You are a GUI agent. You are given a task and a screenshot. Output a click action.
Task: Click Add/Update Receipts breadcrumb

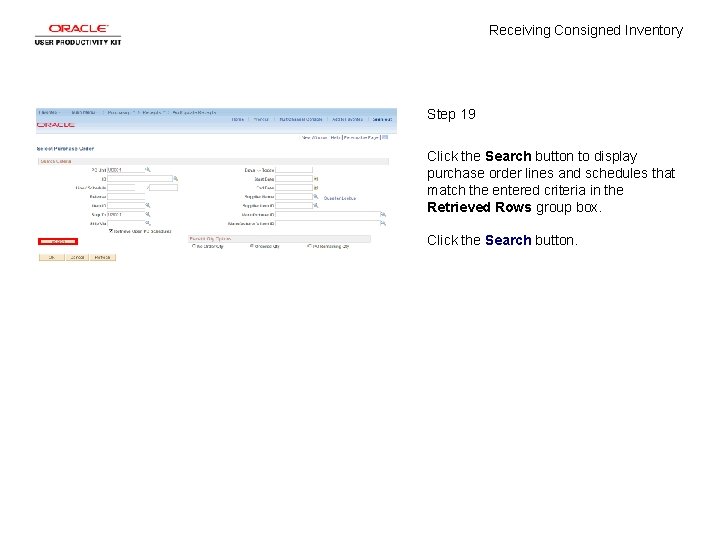[x=194, y=112]
